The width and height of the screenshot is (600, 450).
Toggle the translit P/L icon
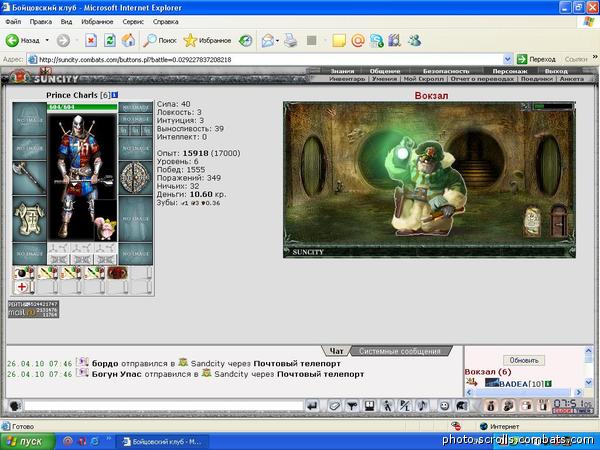[x=404, y=406]
